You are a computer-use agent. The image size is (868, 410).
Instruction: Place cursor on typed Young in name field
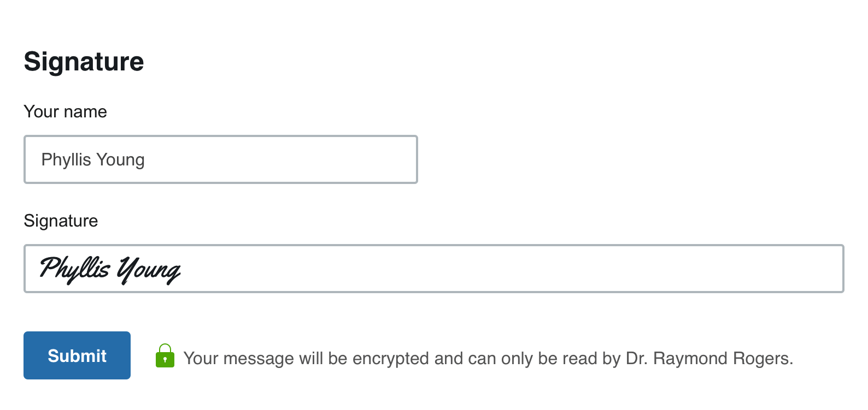click(x=120, y=160)
